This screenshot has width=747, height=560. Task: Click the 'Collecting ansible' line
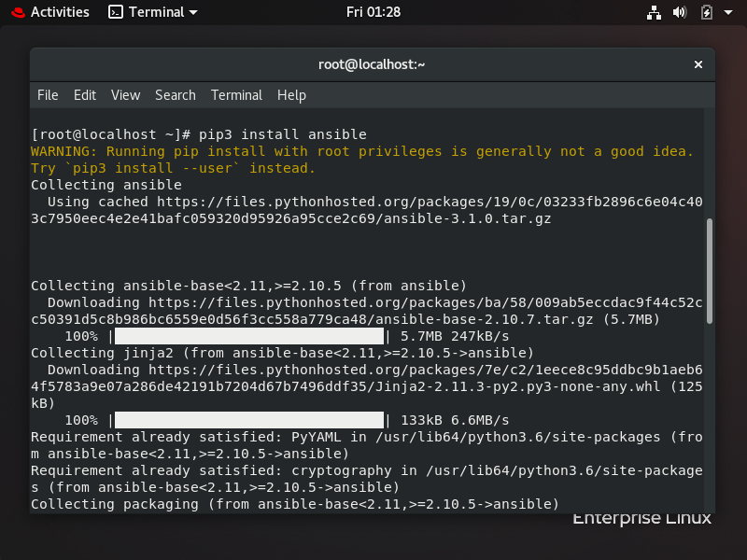[x=106, y=185]
